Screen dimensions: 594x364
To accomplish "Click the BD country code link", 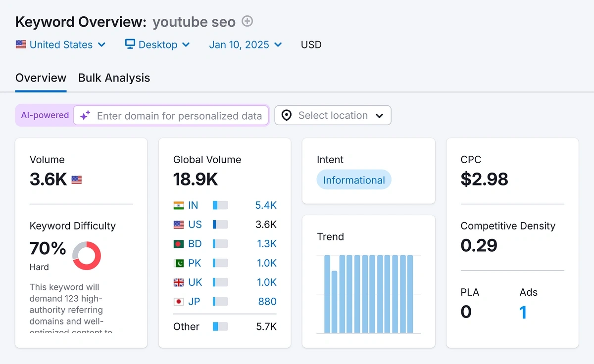I will click(195, 244).
